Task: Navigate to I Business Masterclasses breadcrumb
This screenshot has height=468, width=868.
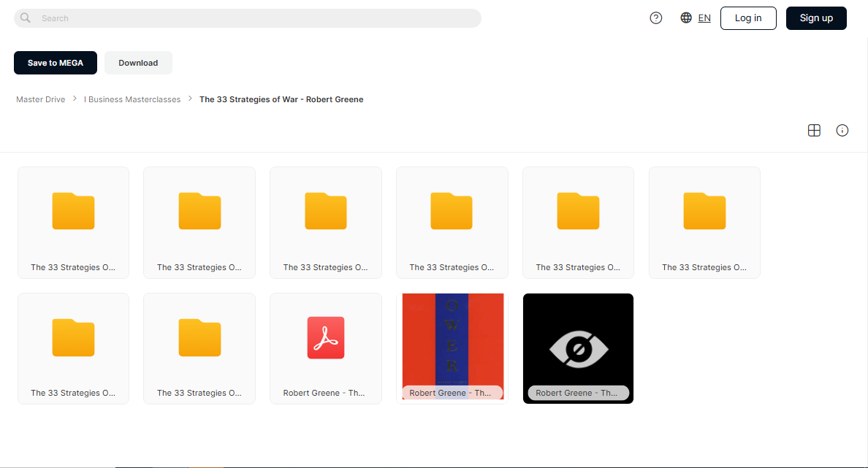Action: pos(132,99)
